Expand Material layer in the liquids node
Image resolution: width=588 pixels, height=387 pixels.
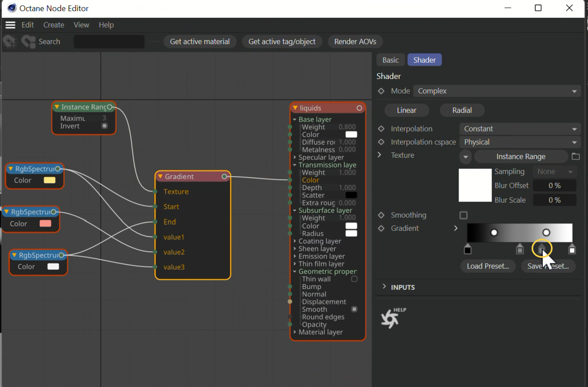pyautogui.click(x=295, y=332)
